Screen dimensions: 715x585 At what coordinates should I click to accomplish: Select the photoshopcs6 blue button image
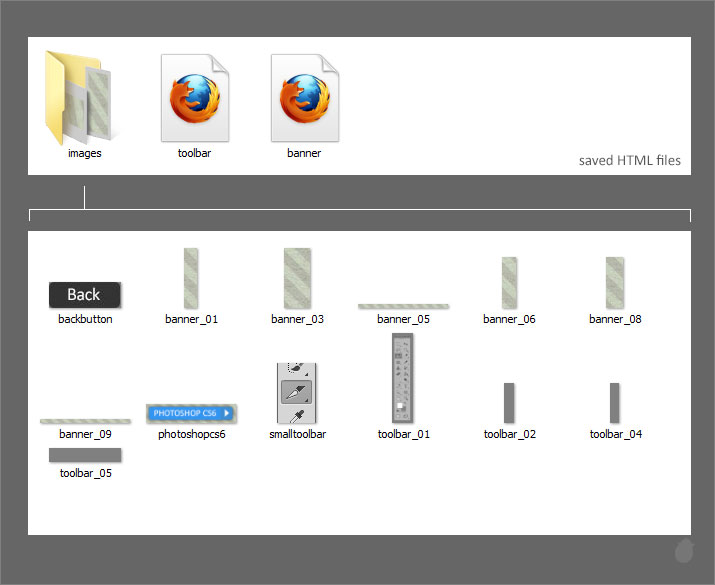(x=190, y=412)
